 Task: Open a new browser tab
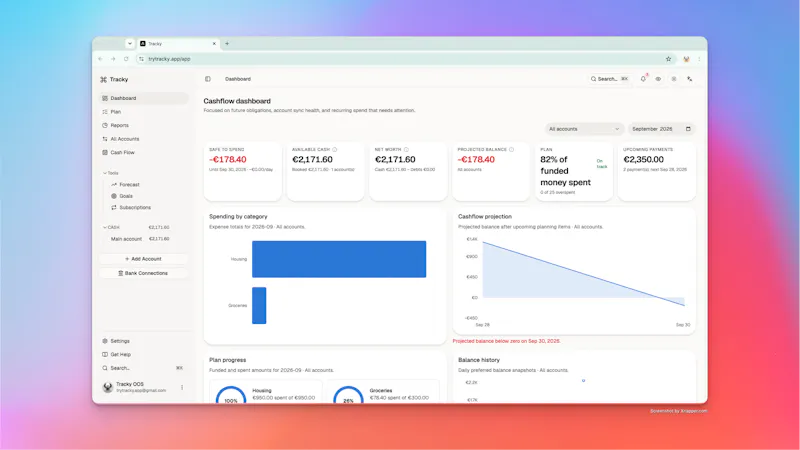click(227, 44)
